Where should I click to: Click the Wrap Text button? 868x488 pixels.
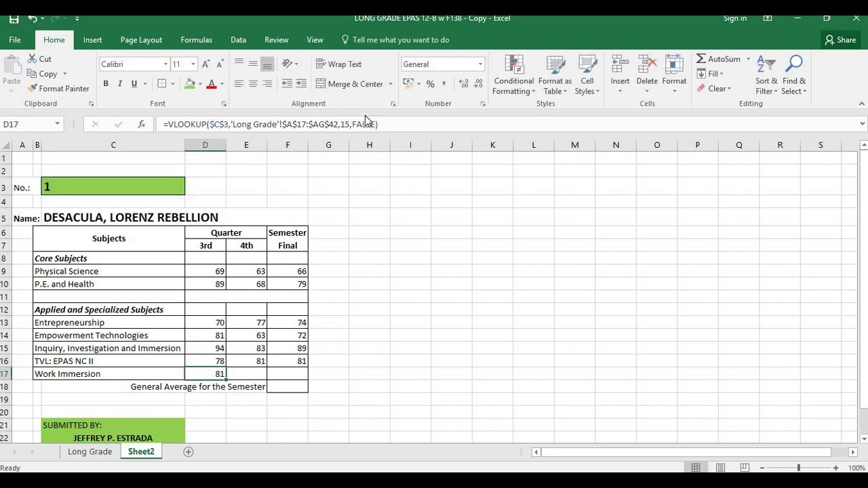point(339,64)
